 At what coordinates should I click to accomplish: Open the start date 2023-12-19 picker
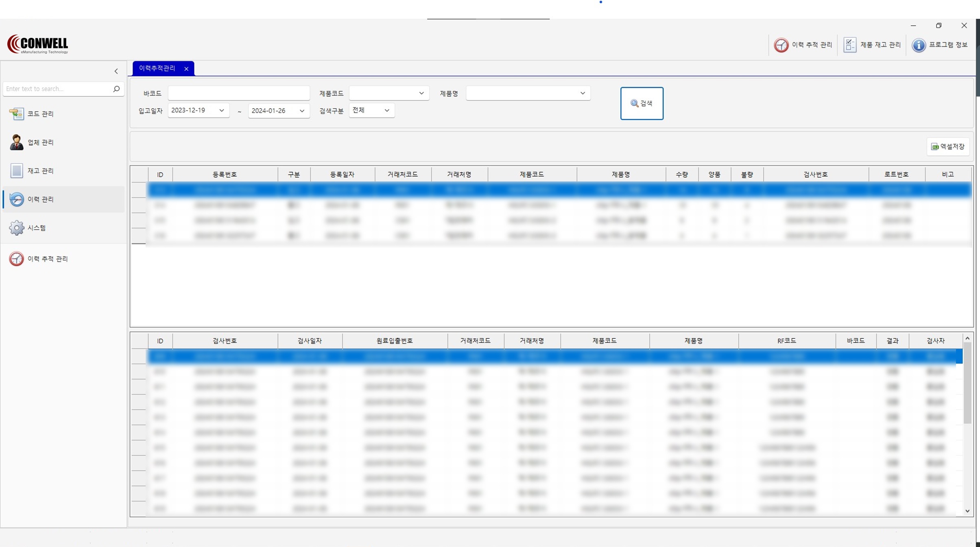(221, 110)
